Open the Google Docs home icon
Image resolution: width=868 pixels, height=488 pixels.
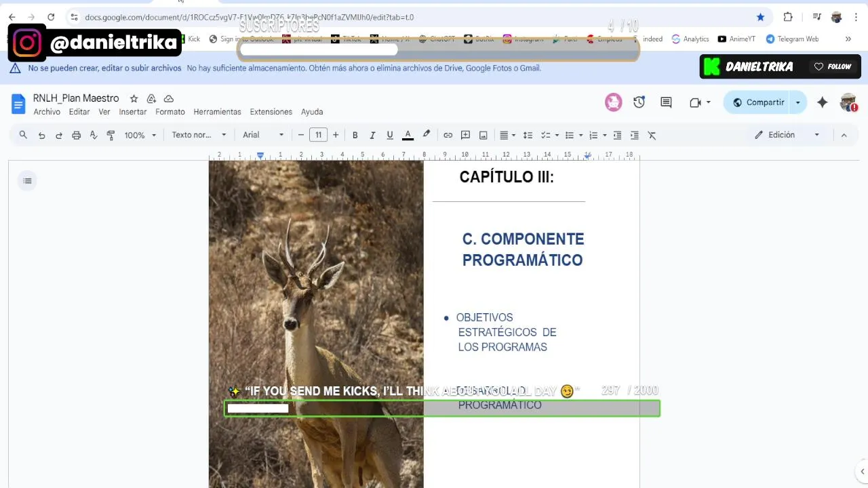[18, 104]
